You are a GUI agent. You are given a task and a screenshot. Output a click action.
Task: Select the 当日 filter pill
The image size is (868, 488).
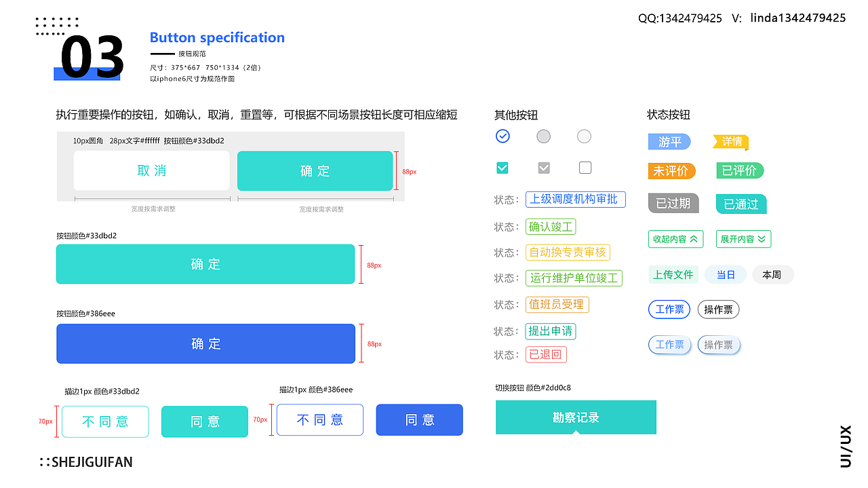click(726, 275)
